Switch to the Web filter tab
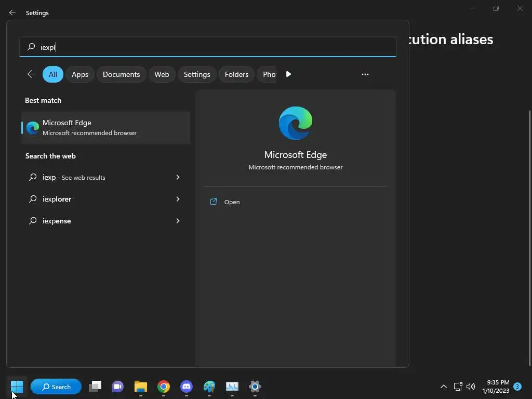Viewport: 532px width, 399px height. pyautogui.click(x=162, y=74)
